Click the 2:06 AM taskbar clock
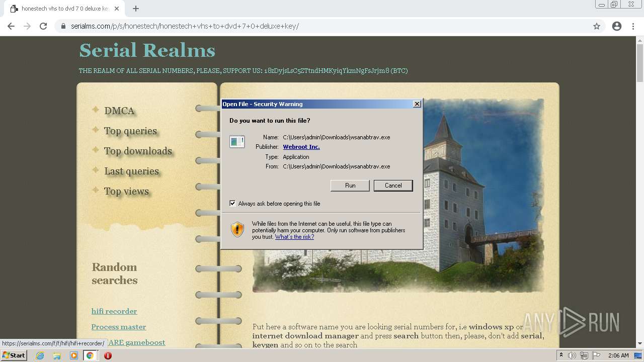 point(618,355)
